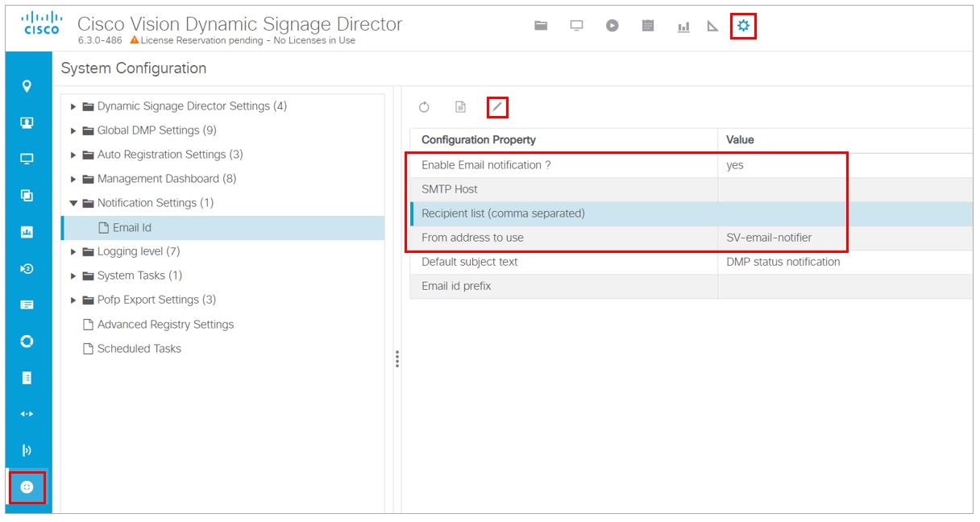Collapse the Notification Settings folder

pos(73,203)
